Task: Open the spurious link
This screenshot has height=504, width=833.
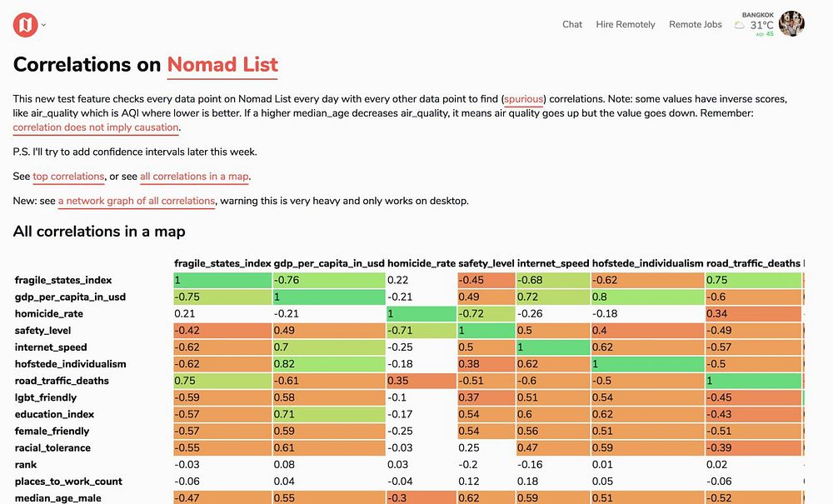Action: pyautogui.click(x=524, y=99)
